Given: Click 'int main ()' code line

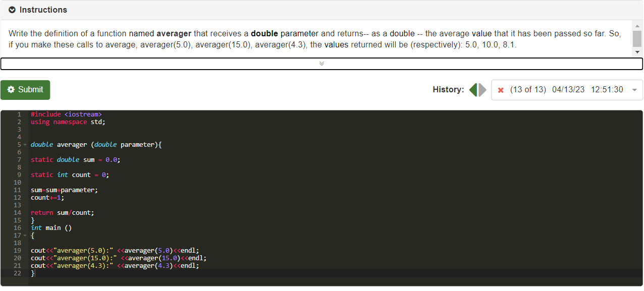Looking at the screenshot, I should (x=51, y=228).
